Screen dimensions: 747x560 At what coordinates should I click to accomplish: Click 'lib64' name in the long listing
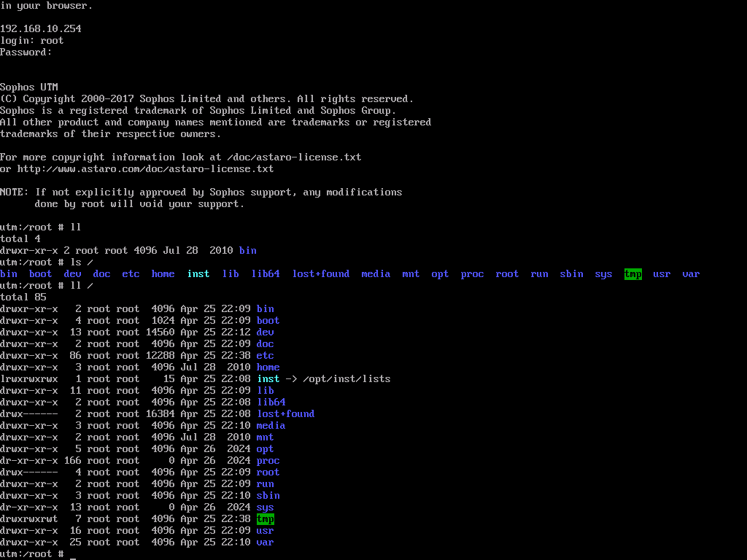click(271, 402)
